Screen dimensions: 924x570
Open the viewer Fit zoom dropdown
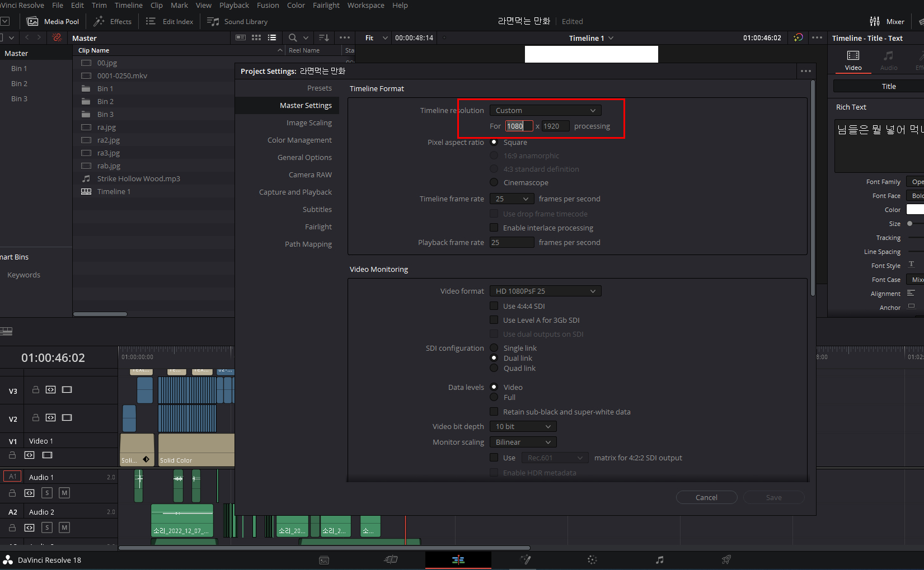[376, 38]
